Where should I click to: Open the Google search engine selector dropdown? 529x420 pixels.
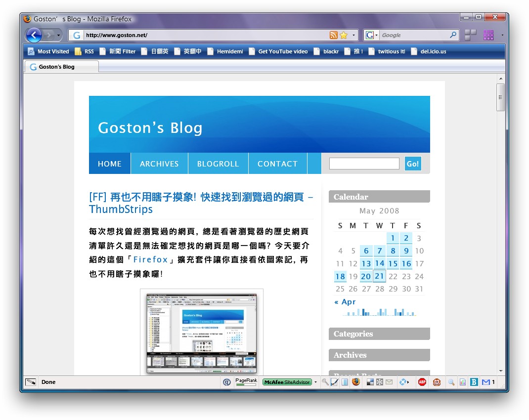[x=371, y=35]
